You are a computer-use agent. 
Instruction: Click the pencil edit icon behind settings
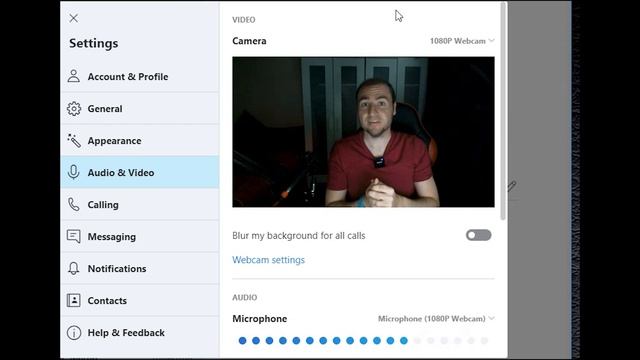[x=512, y=186]
